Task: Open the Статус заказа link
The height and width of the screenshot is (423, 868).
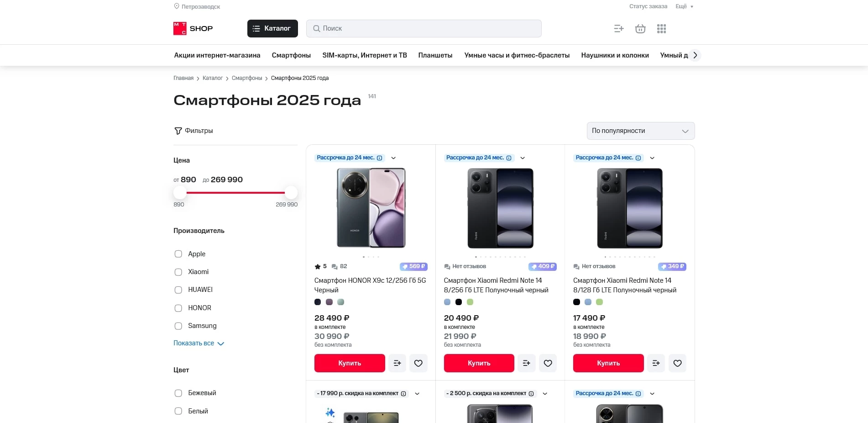Action: (648, 6)
